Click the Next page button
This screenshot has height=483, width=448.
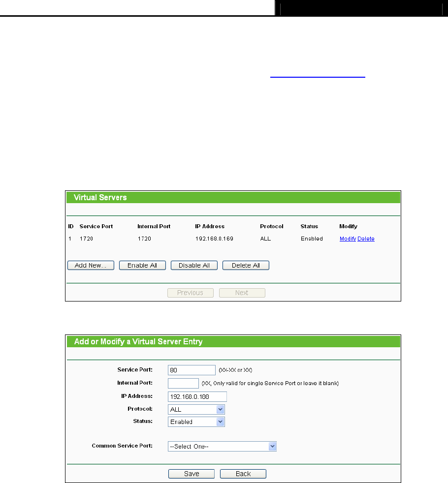tap(242, 293)
